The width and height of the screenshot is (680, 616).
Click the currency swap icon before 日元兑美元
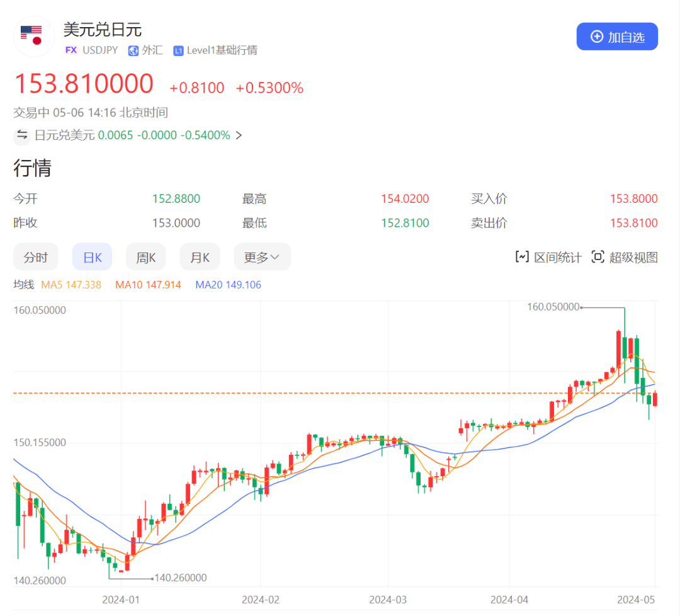click(22, 135)
